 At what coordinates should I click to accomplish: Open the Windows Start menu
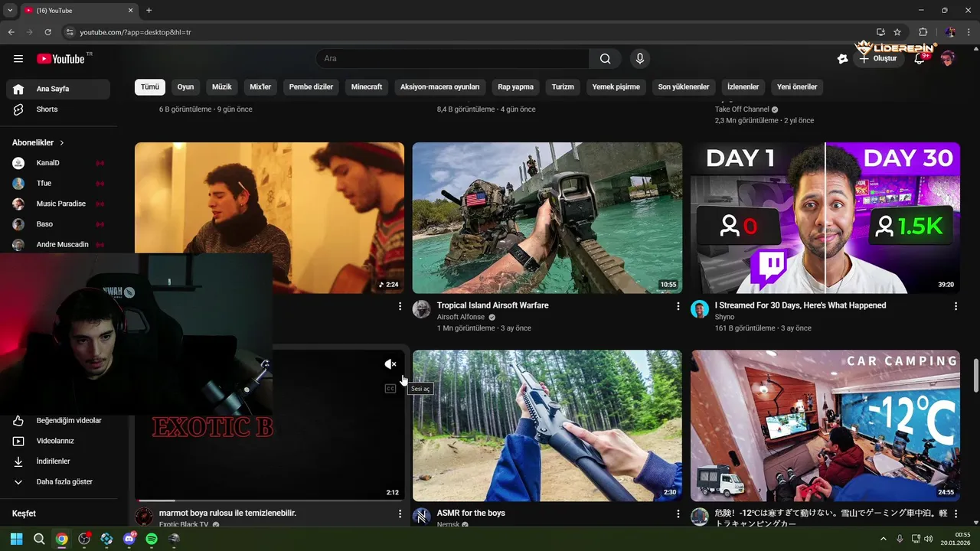[16, 539]
